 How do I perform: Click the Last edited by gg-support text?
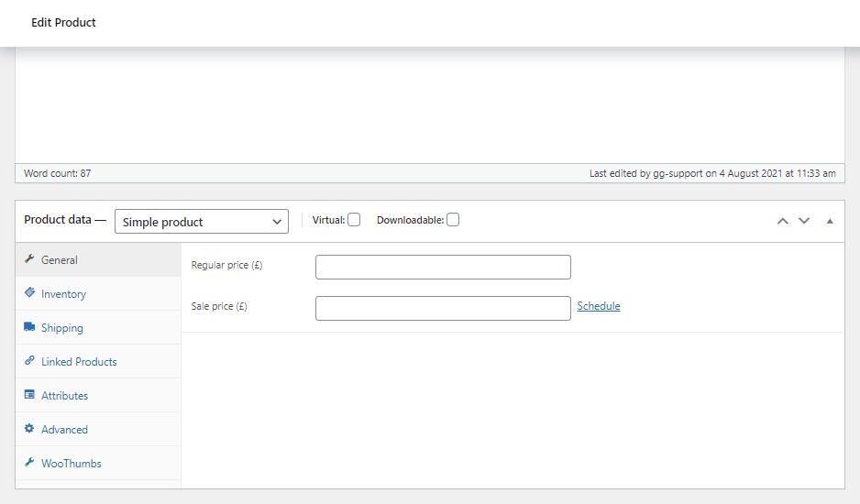click(712, 173)
